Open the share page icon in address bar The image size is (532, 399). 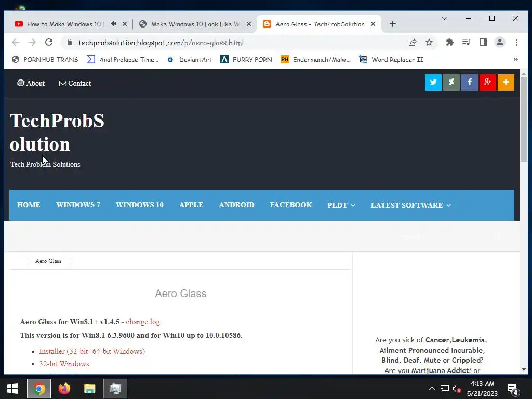pos(413,43)
